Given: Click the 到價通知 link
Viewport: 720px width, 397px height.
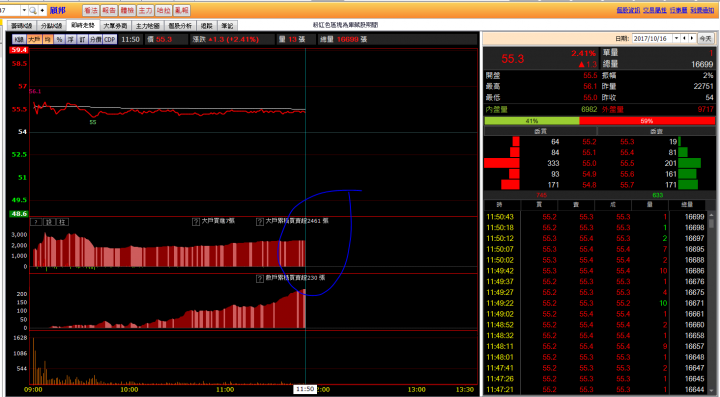Looking at the screenshot, I should pos(702,10).
